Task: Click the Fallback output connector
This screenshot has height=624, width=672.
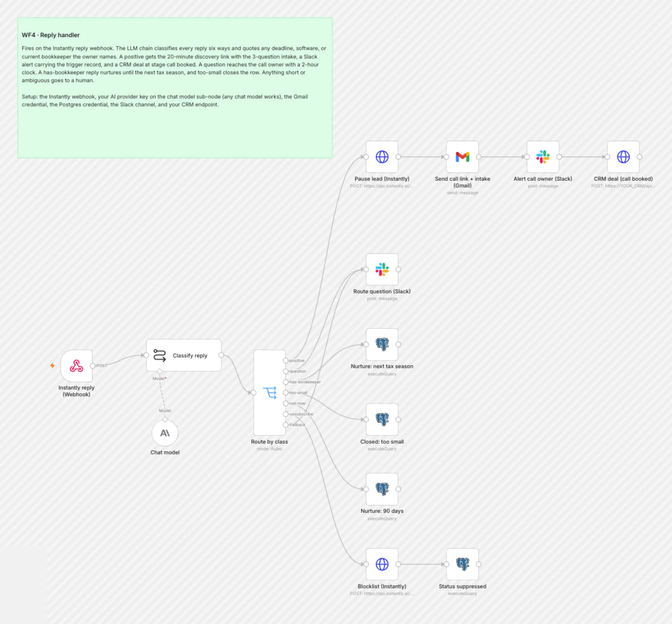Action: click(286, 424)
